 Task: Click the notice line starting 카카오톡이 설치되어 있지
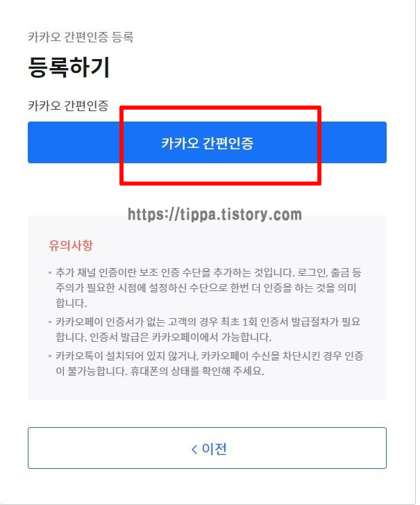tap(210, 356)
